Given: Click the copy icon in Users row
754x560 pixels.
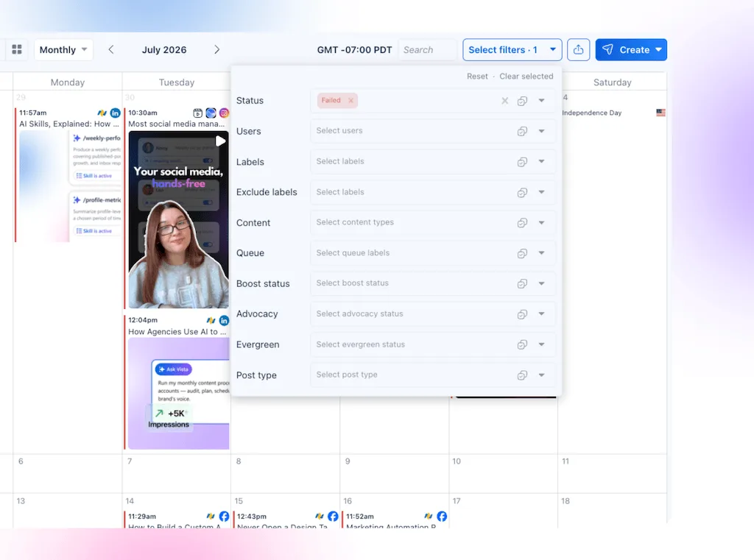Looking at the screenshot, I should [522, 131].
